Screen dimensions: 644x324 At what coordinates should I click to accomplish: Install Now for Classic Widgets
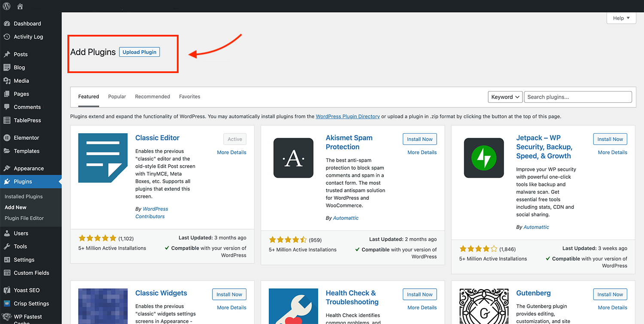click(229, 294)
